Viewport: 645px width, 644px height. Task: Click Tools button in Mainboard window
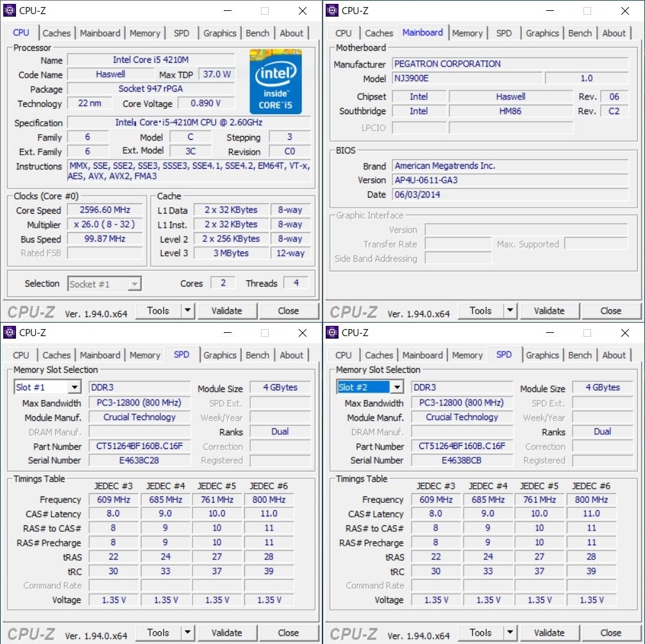[480, 310]
